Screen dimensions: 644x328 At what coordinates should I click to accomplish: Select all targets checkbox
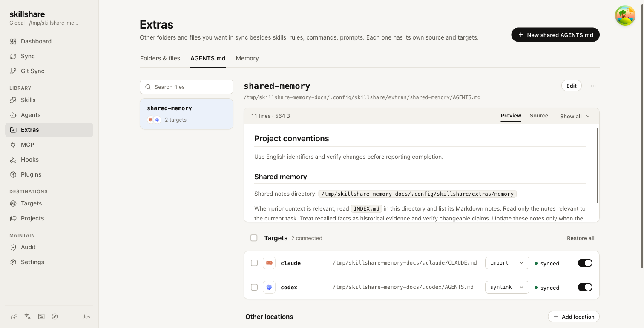tap(254, 238)
